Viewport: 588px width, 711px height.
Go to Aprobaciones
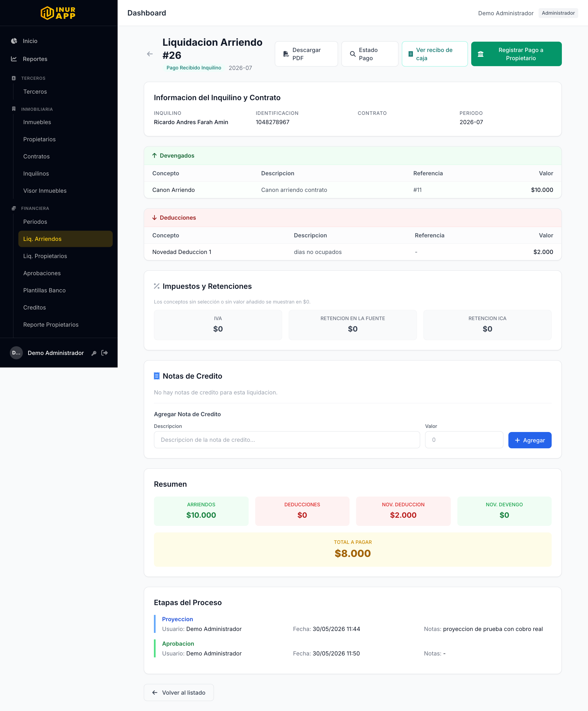coord(65,273)
